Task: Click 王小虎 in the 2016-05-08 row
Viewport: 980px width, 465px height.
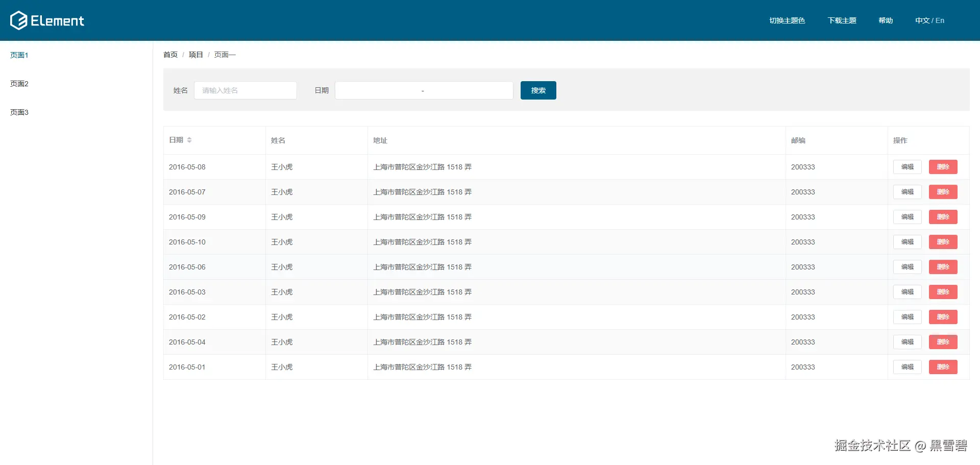Action: [x=282, y=167]
